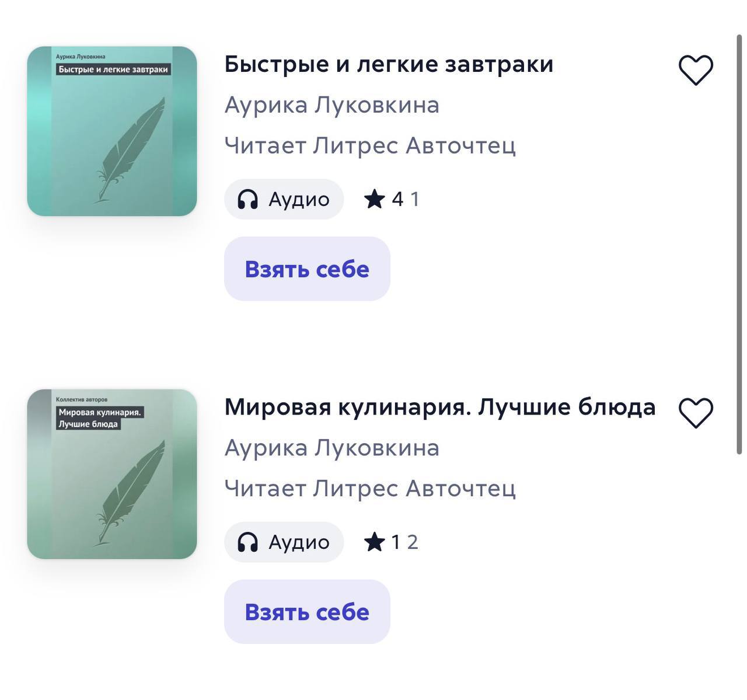Click the vertical scrollbar thumb
Viewport: 747px width, 700px height.
point(739,245)
